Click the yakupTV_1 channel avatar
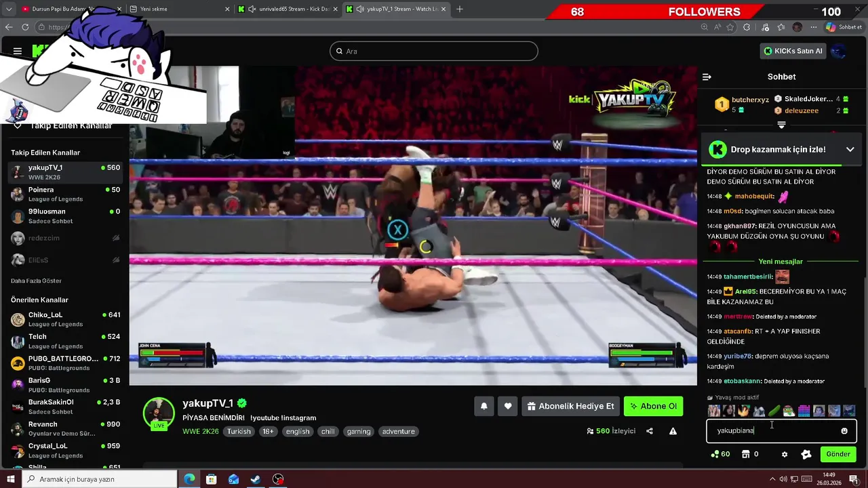 tap(159, 413)
